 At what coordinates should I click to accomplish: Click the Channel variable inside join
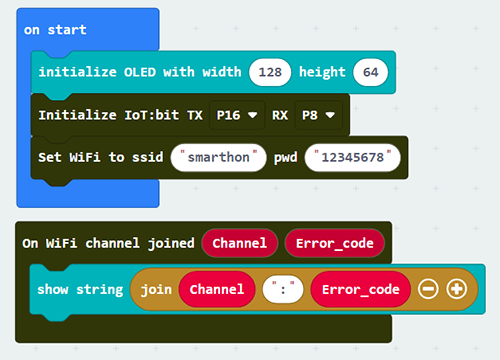tap(217, 289)
